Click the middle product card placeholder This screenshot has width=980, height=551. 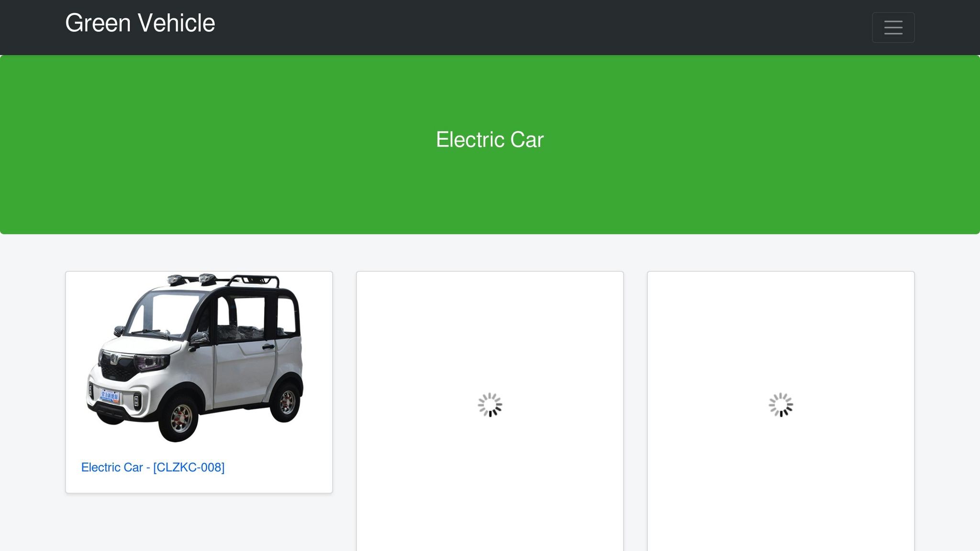[490, 411]
